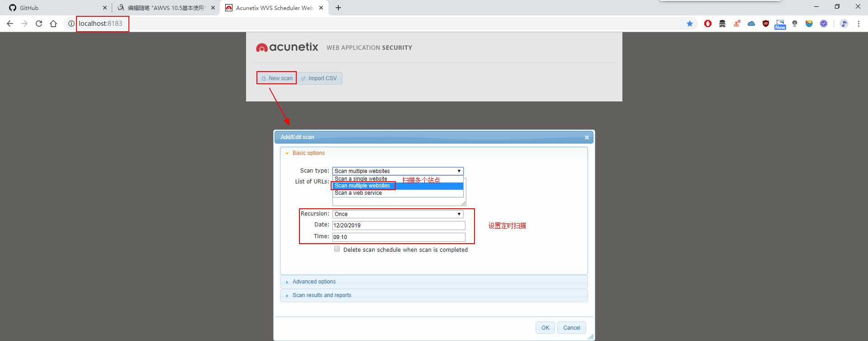Image resolution: width=868 pixels, height=341 pixels.
Task: Open the browser home page
Action: coord(53,24)
